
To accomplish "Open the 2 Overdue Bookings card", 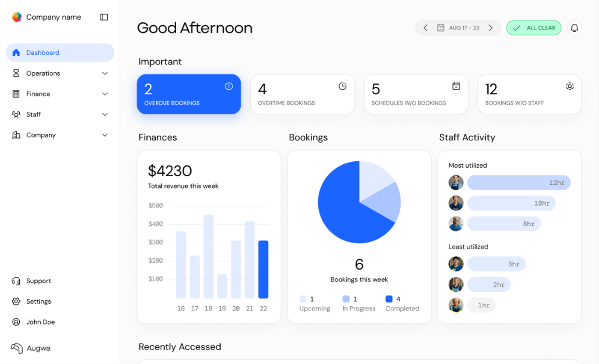I will 189,94.
